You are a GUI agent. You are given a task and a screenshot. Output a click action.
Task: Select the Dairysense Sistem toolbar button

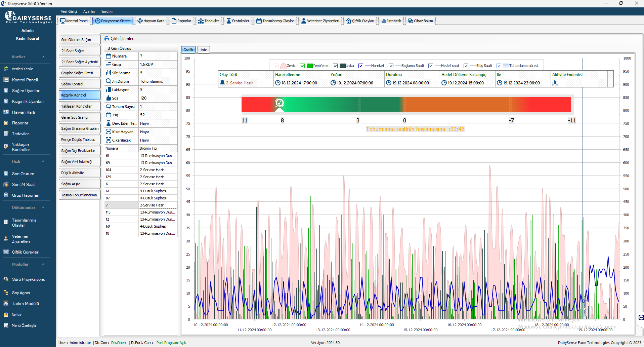pyautogui.click(x=113, y=21)
